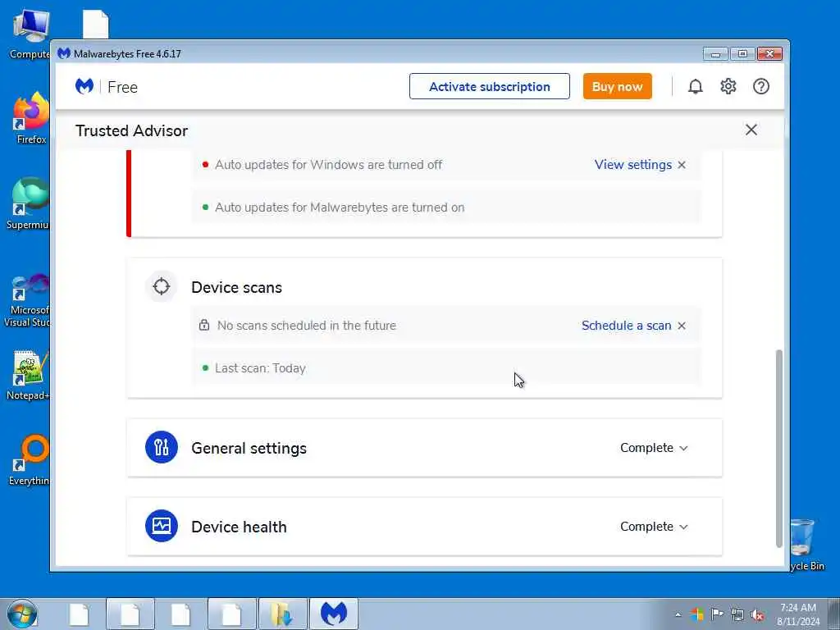Select the Microsoft Visual Studio desktop shortcut
Viewport: 840px width, 630px height.
28,300
